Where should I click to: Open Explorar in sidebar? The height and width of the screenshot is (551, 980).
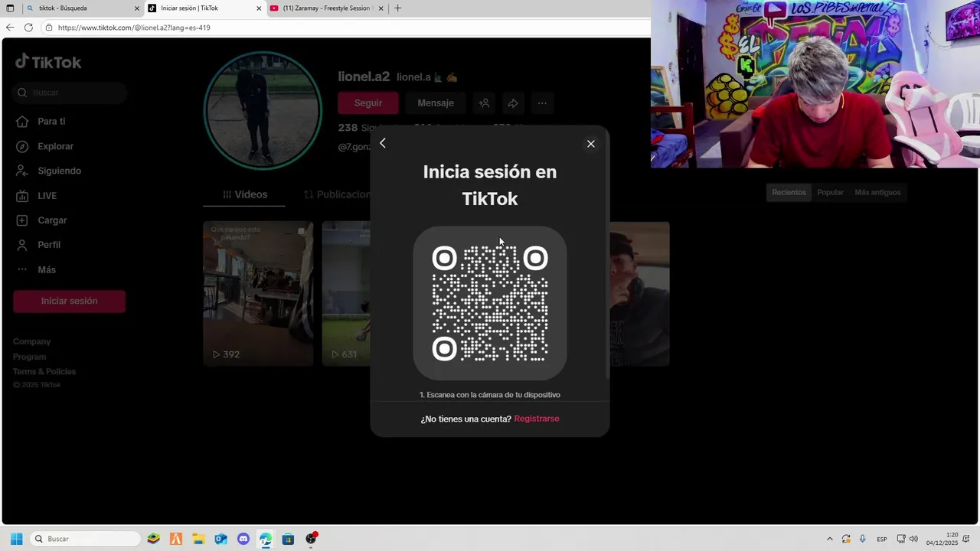click(55, 146)
